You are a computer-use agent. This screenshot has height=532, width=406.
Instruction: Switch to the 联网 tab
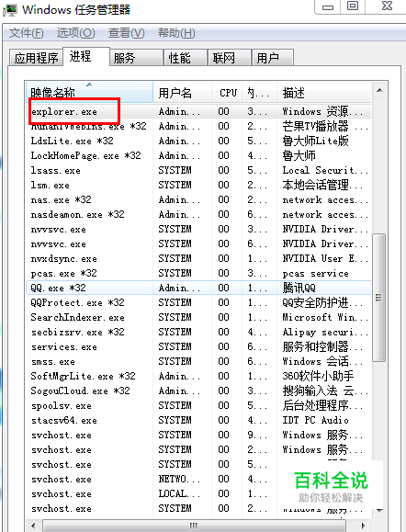(230, 58)
